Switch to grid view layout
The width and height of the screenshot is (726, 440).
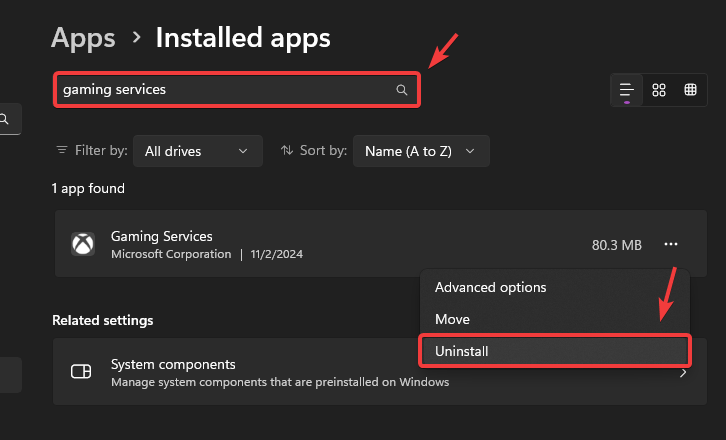click(659, 90)
